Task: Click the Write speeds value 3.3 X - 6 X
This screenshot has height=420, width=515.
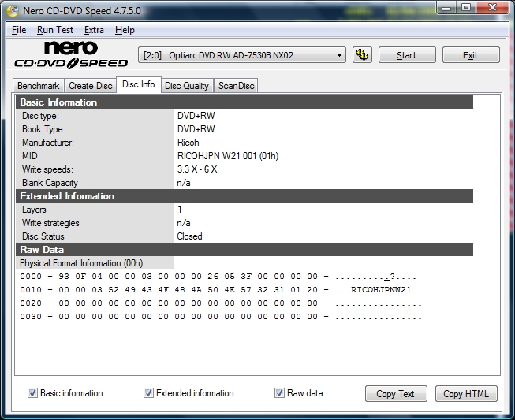Action: click(x=197, y=169)
